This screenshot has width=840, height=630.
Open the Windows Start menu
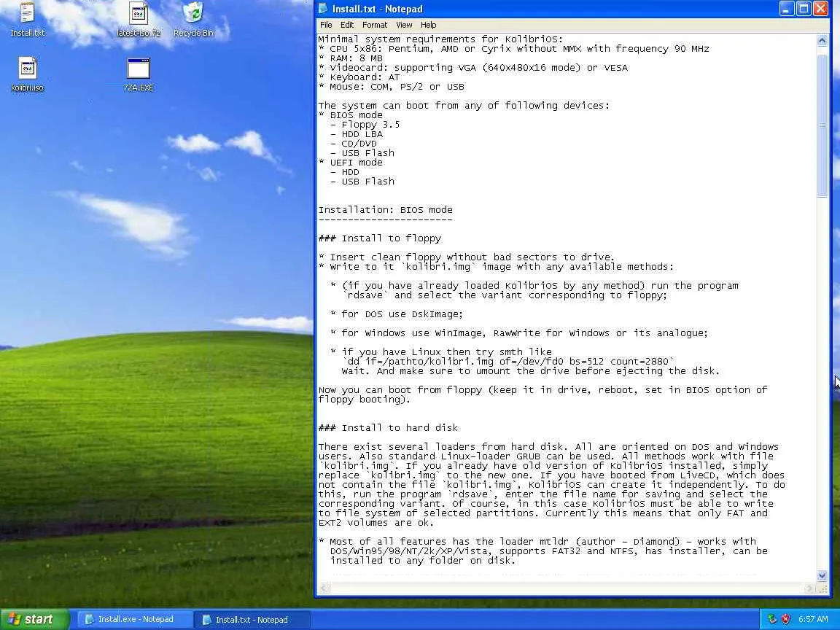tap(34, 619)
